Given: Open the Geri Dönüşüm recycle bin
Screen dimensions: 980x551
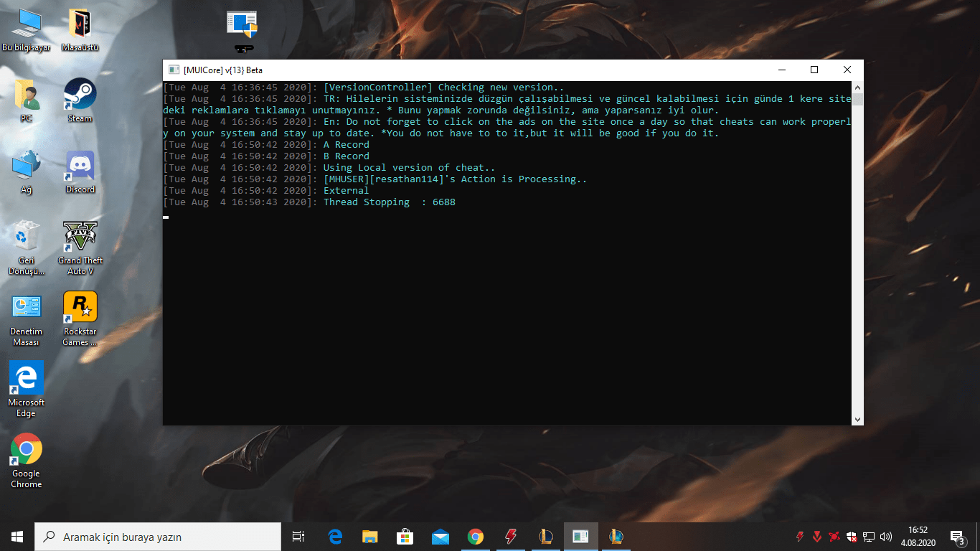Looking at the screenshot, I should (x=27, y=248).
